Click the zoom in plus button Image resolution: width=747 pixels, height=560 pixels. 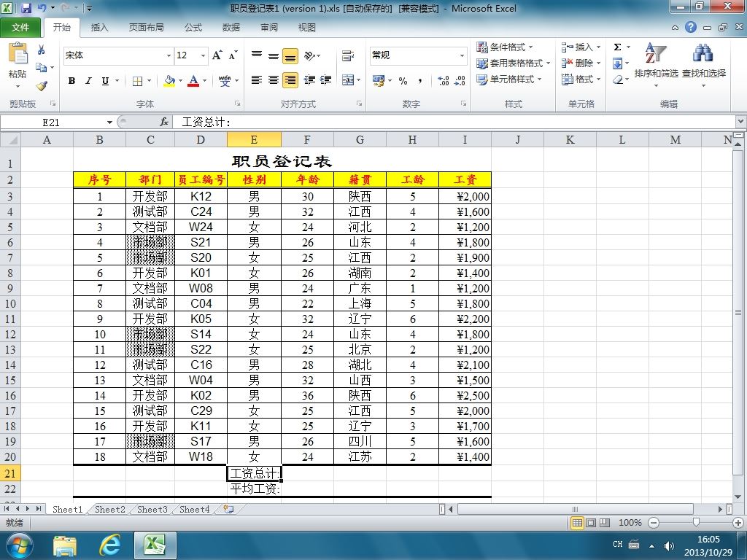[738, 523]
